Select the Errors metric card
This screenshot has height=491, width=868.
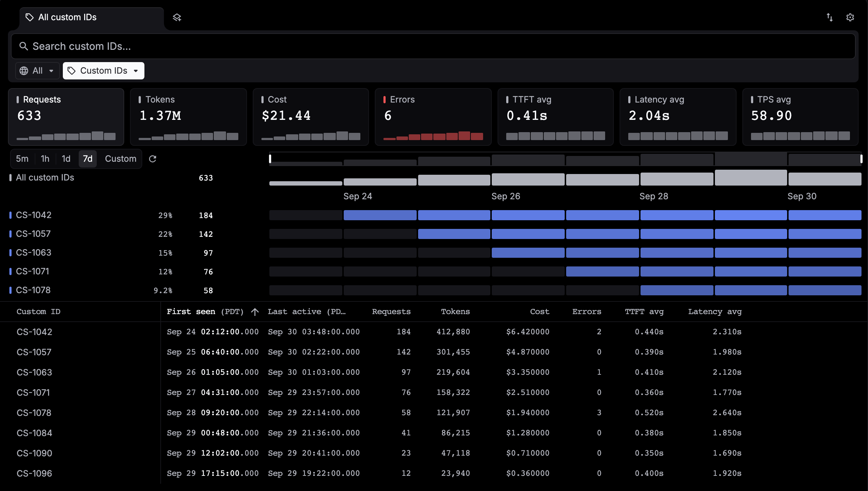coord(433,117)
